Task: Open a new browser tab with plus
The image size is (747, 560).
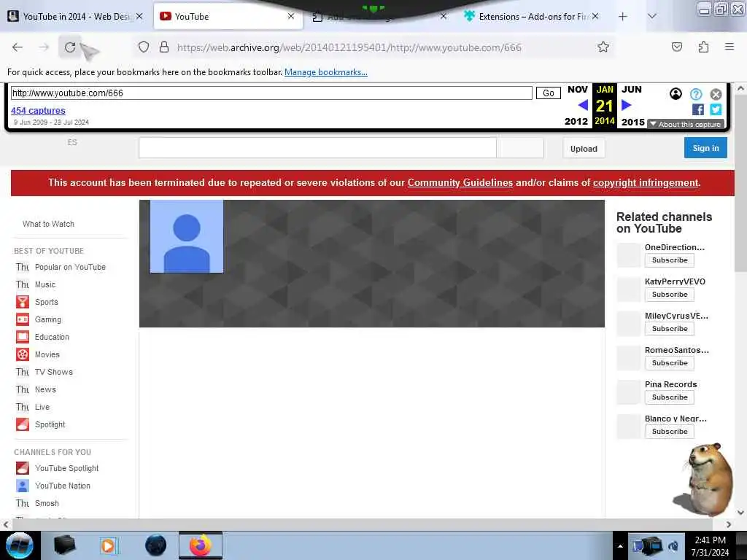Action: 623,17
